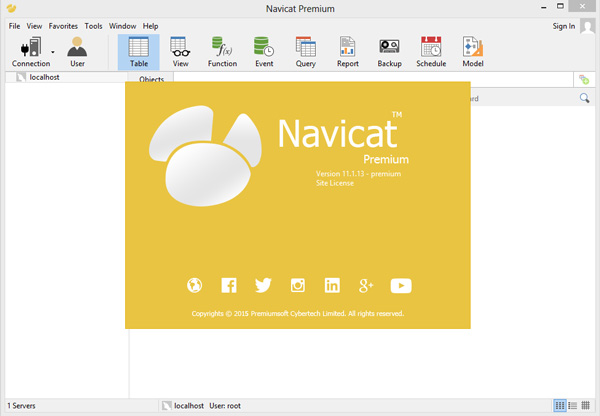Click the Sign In link

pyautogui.click(x=564, y=26)
